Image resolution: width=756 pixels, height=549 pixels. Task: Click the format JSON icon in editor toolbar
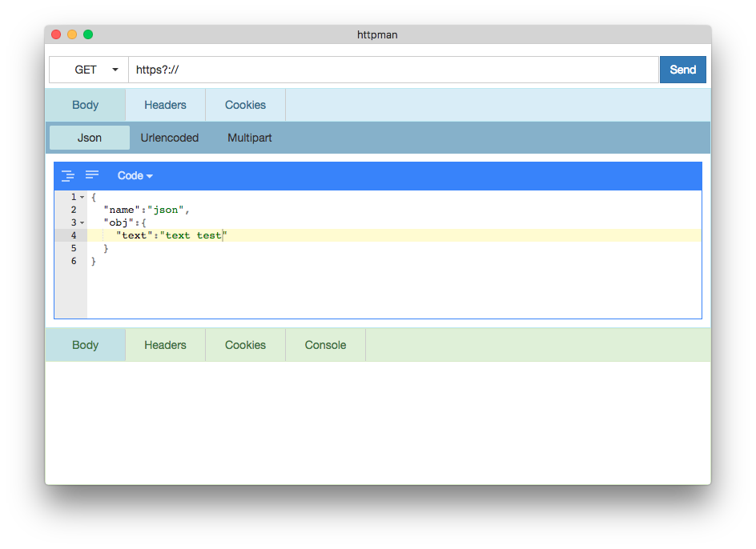click(x=68, y=175)
